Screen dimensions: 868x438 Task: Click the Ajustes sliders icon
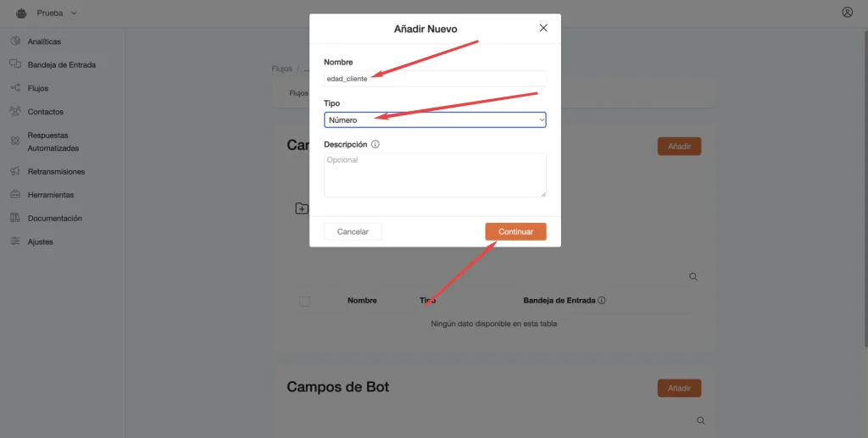[15, 241]
